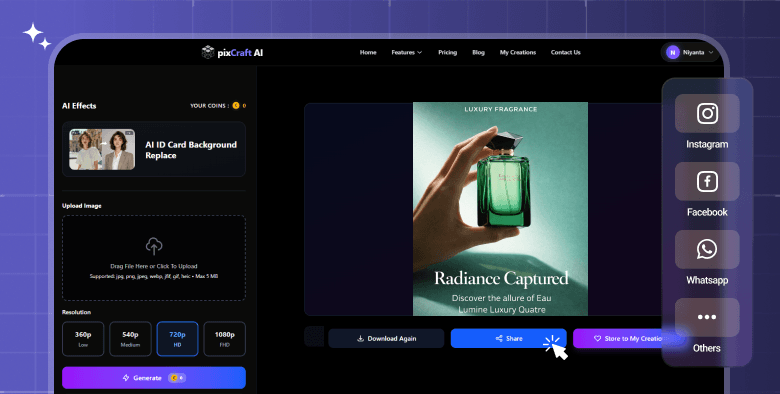The image size is (780, 394).
Task: Select 1080p FHD resolution
Action: tap(225, 339)
